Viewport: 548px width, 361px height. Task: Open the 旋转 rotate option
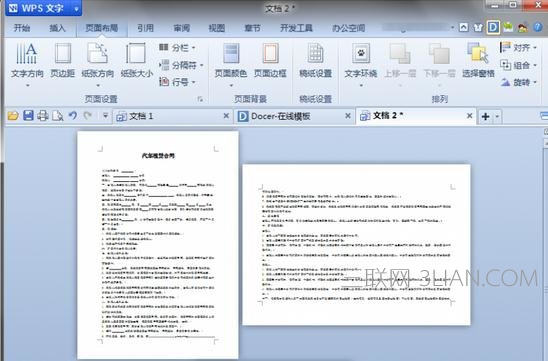[x=518, y=82]
